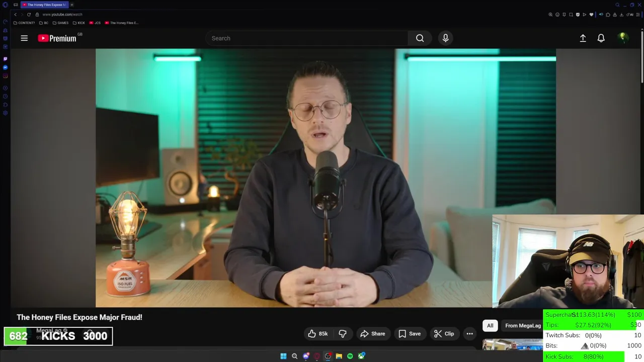This screenshot has height=362, width=644.
Task: Open the AI assistant toolbar button
Action: pos(631,15)
